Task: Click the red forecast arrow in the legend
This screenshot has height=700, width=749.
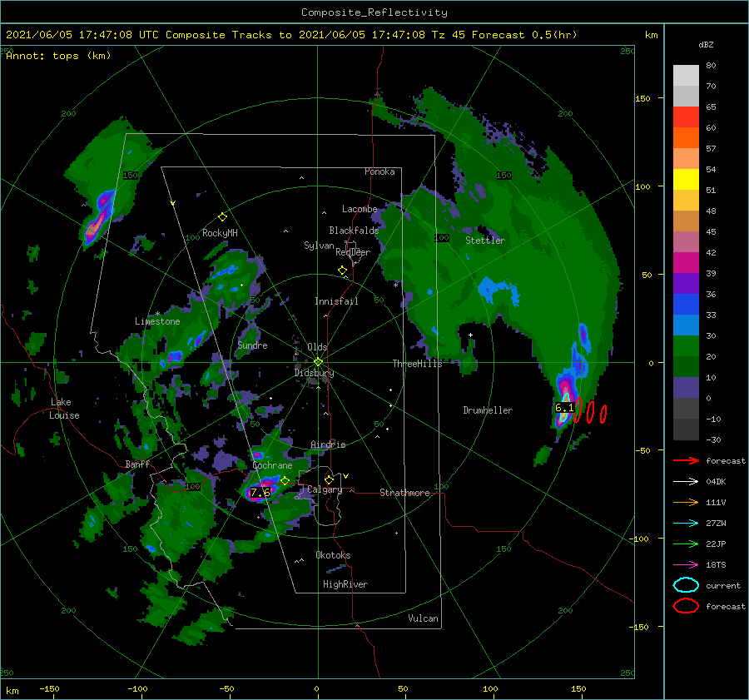Action: (x=686, y=460)
